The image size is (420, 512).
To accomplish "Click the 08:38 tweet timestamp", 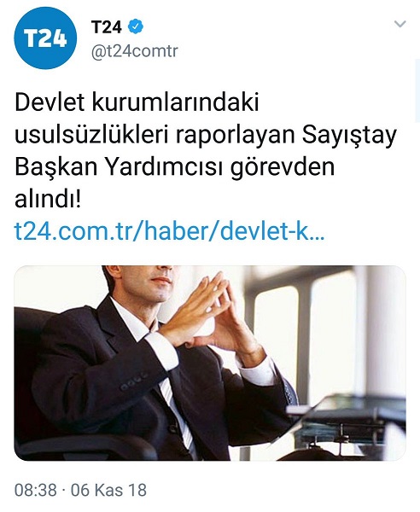I will [x=36, y=490].
